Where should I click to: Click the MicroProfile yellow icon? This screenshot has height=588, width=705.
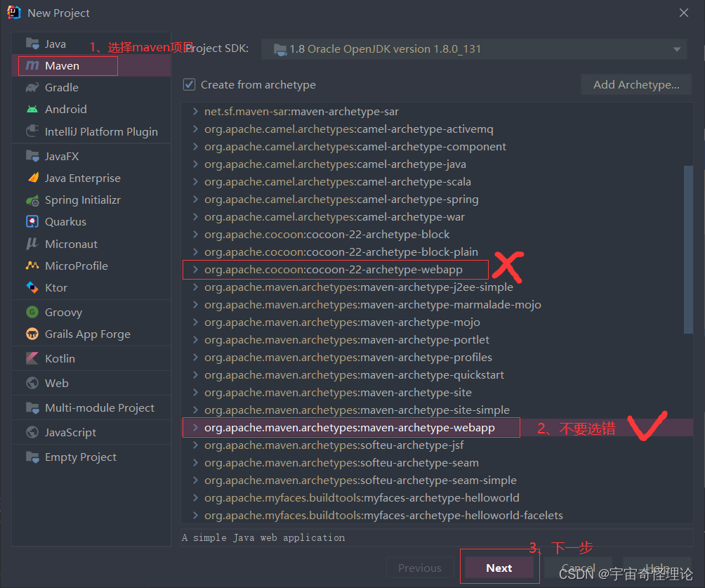tap(32, 266)
